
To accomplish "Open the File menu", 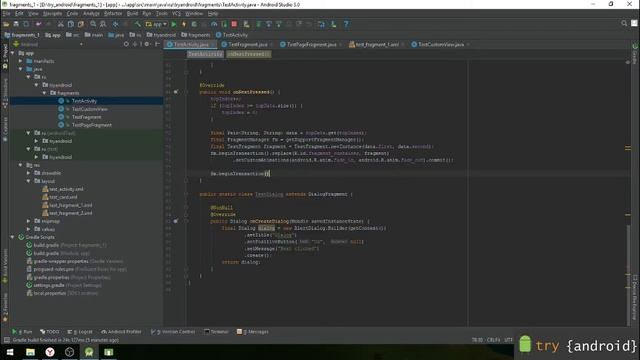I will pos(7,13).
